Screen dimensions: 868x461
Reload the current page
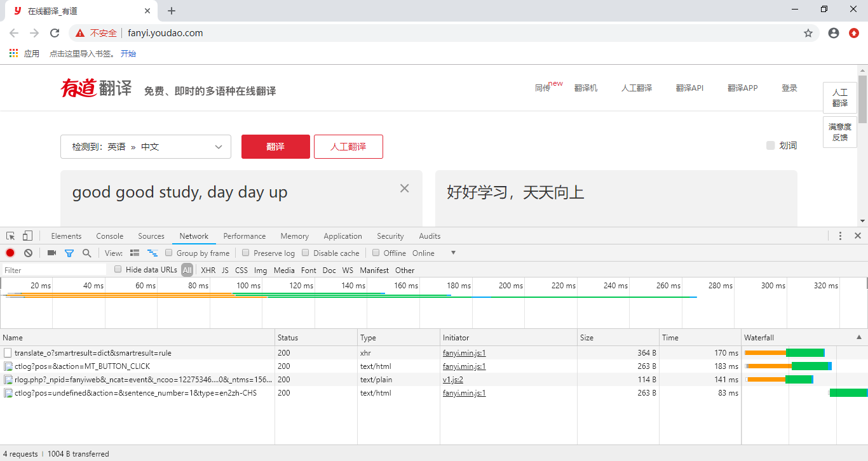[x=55, y=33]
